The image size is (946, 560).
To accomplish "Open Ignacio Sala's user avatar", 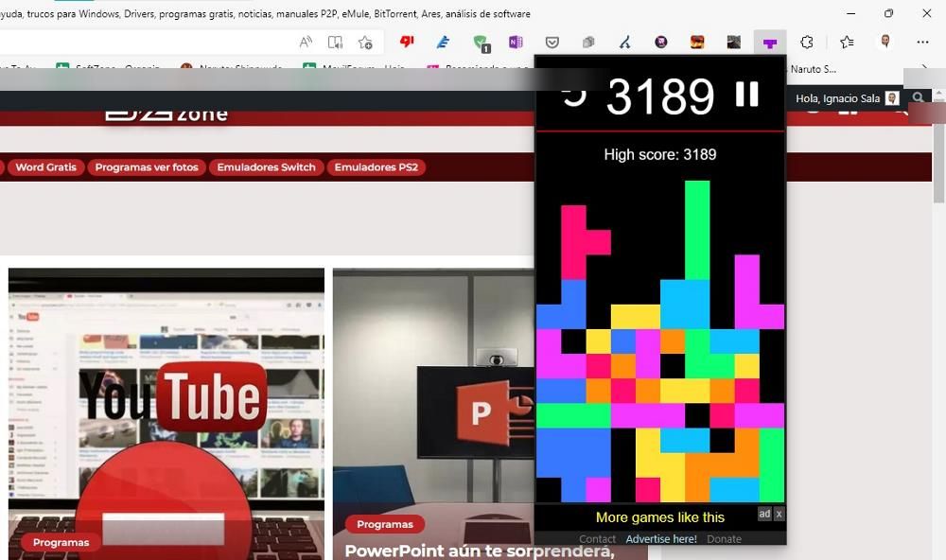I will click(892, 98).
